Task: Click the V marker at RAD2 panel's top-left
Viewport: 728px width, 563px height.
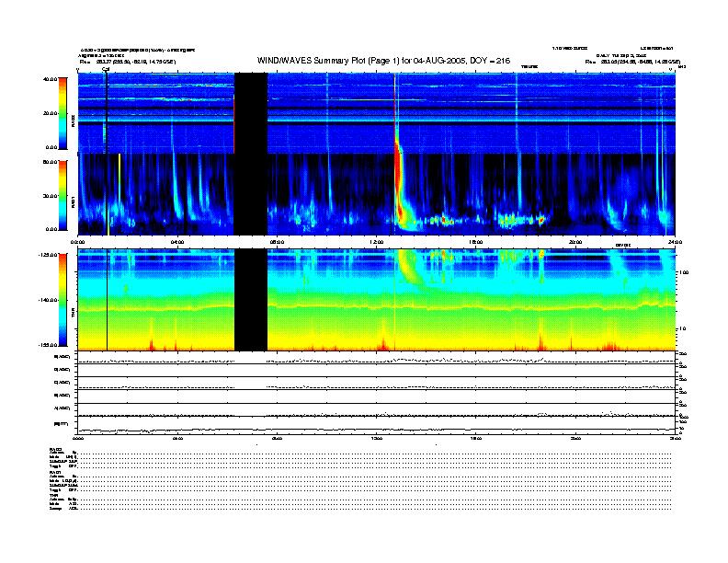Action: pos(78,70)
